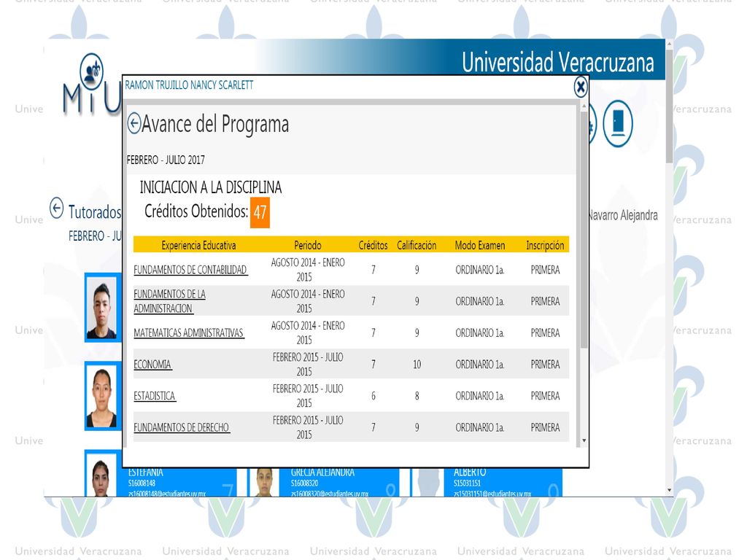
Task: Click Créditos Obtenidos label
Action: pos(196,211)
